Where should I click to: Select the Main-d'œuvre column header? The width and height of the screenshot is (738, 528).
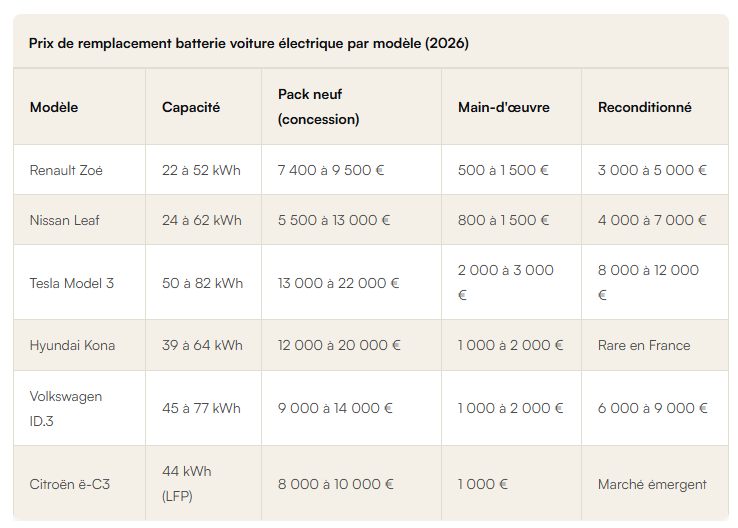(504, 107)
